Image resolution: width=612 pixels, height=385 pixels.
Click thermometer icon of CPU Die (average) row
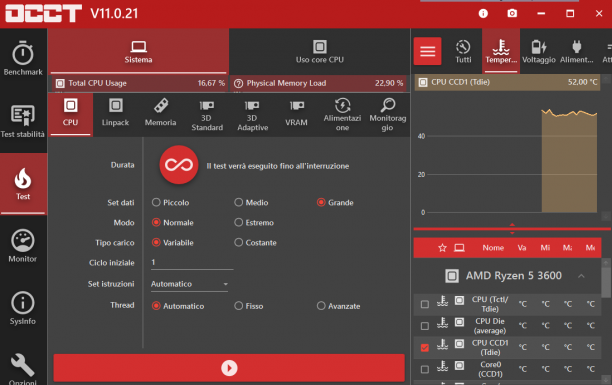(442, 323)
